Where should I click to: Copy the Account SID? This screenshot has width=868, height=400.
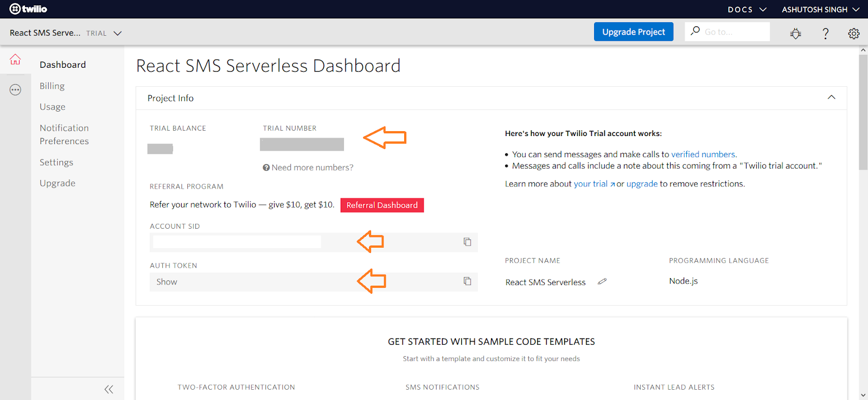coord(467,242)
